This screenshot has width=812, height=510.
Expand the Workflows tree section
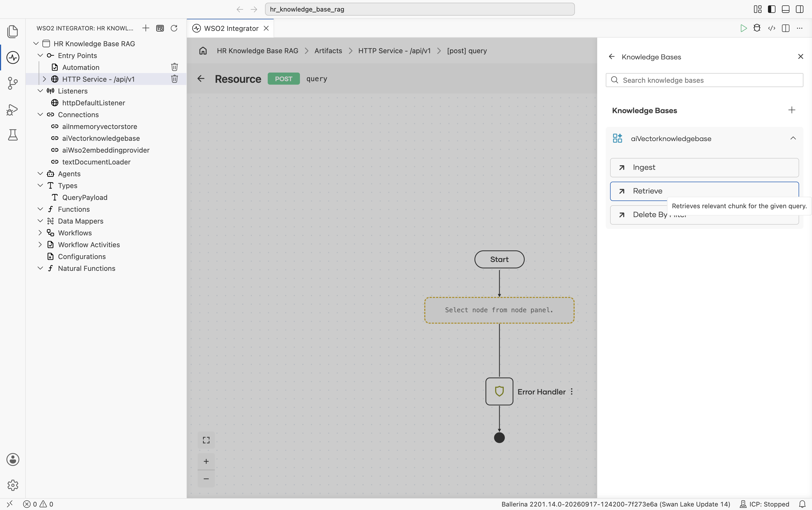40,233
